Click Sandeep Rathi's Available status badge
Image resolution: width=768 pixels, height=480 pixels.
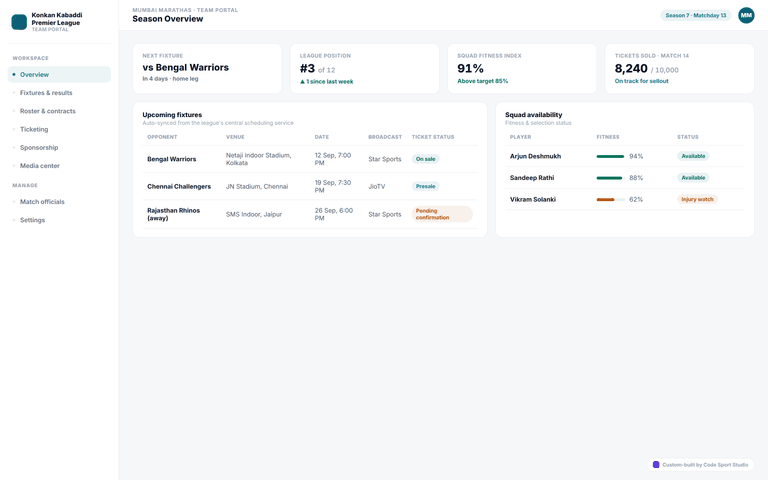coord(693,178)
